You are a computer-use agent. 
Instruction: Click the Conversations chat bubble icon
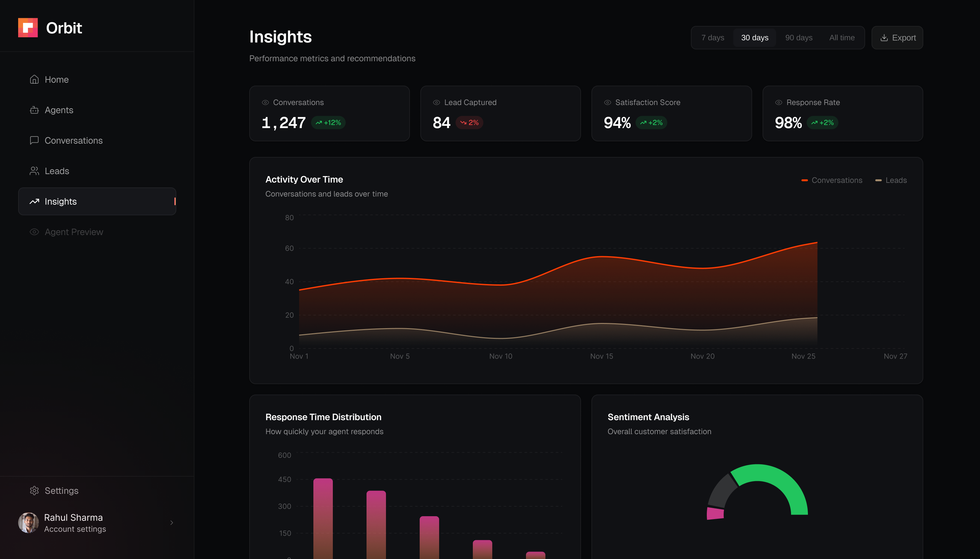point(34,140)
